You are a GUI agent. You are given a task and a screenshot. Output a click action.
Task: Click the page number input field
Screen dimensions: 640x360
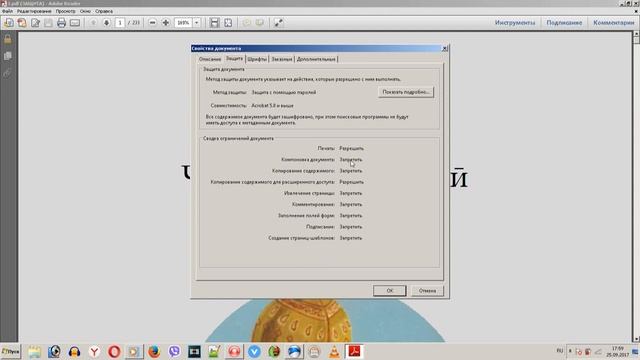point(120,23)
